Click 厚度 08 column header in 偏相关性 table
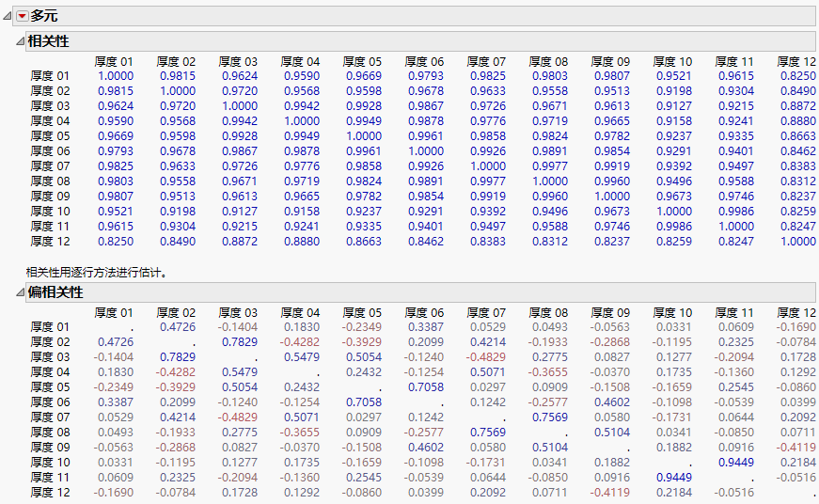Viewport: 819px width, 504px height. (x=548, y=313)
